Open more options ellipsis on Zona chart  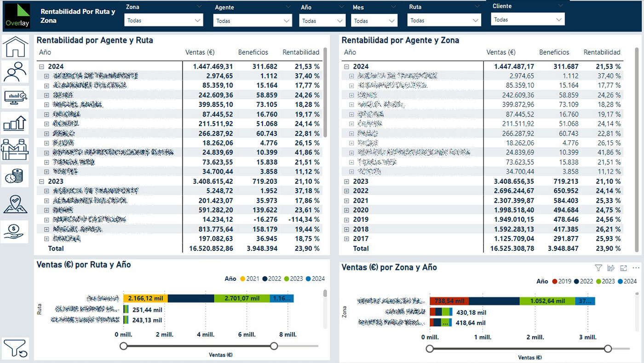pyautogui.click(x=636, y=268)
